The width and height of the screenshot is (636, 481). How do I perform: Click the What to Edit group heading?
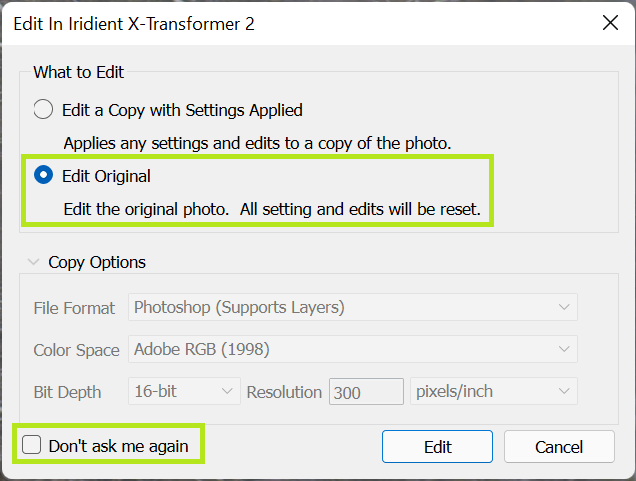[79, 72]
